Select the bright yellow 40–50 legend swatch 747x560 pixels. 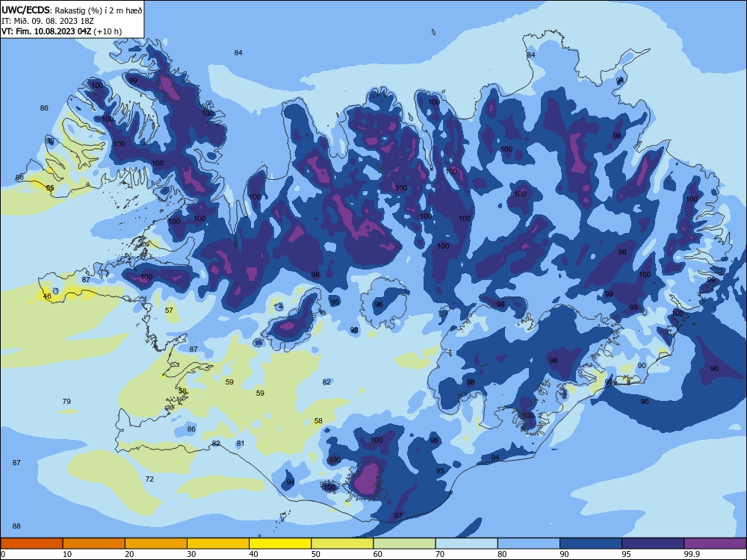(x=280, y=544)
